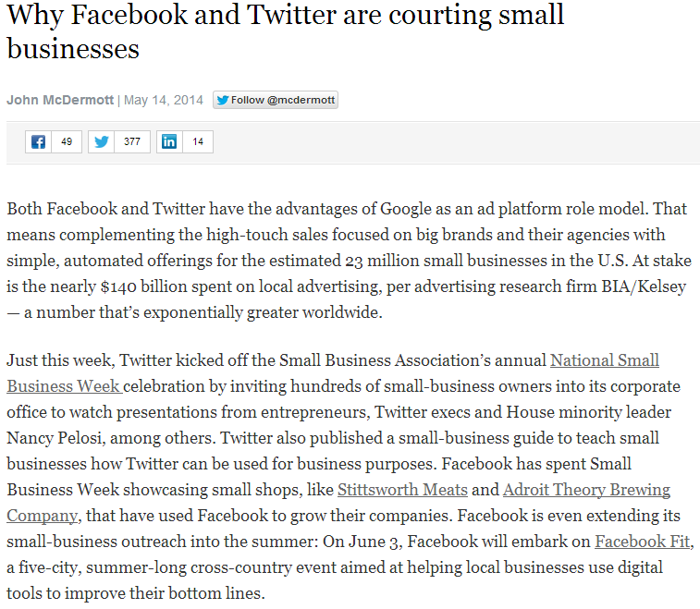The width and height of the screenshot is (700, 609).
Task: Follow @mcdermott on Twitter
Action: 276,100
